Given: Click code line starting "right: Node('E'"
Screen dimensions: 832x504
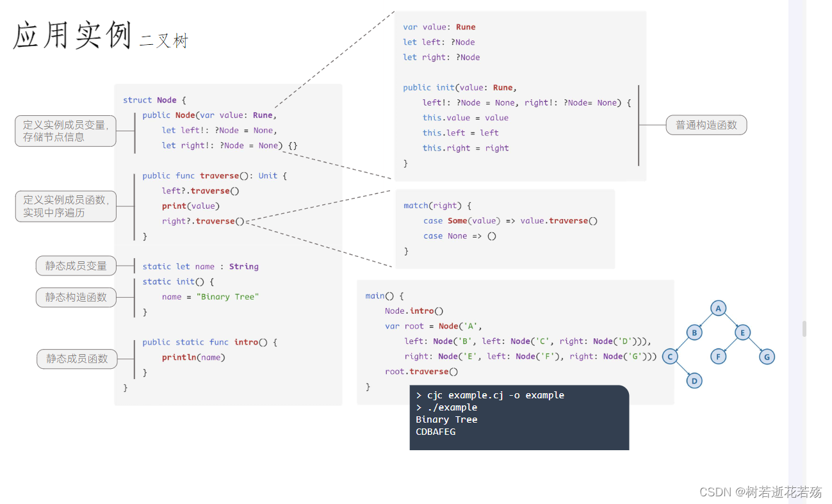Looking at the screenshot, I should tap(531, 356).
